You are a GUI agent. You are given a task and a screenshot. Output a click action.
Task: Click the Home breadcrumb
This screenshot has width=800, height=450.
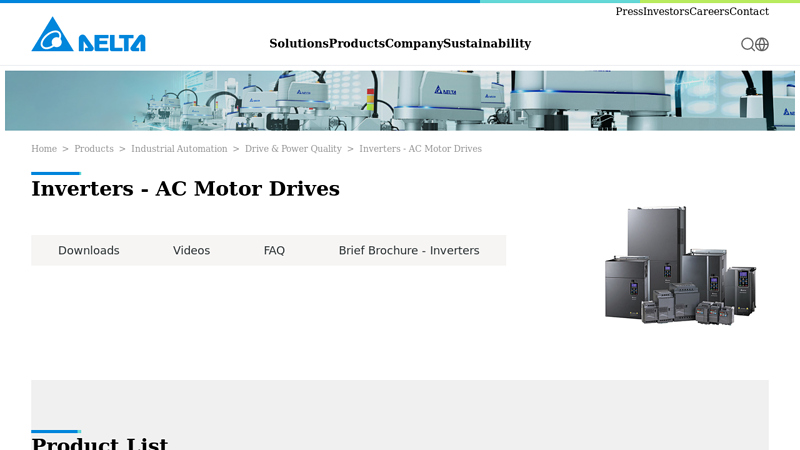[x=44, y=148]
